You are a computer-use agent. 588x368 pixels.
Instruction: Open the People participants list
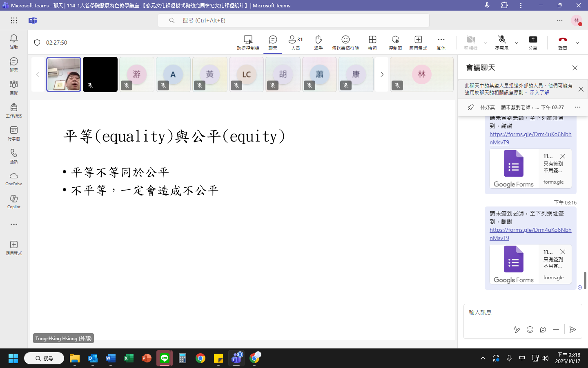click(296, 42)
